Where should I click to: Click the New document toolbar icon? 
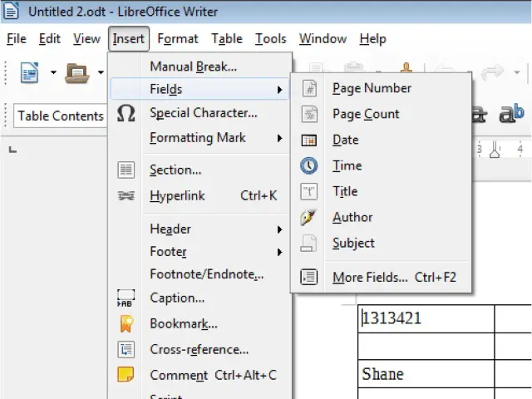(x=29, y=72)
